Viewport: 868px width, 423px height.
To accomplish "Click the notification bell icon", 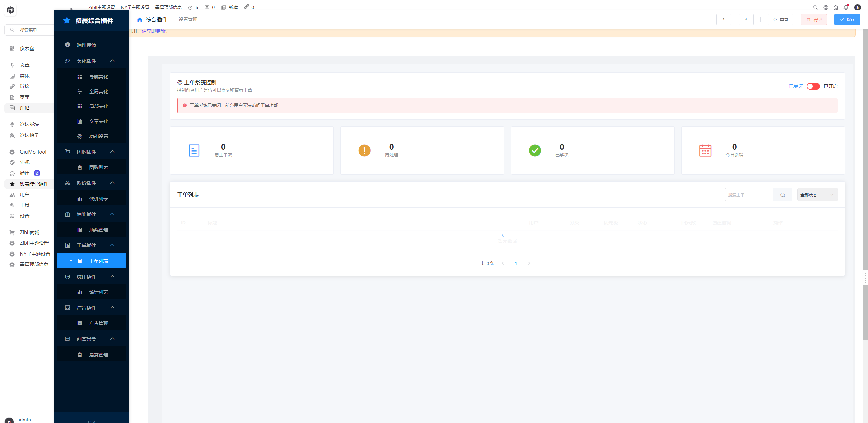I will click(x=846, y=7).
